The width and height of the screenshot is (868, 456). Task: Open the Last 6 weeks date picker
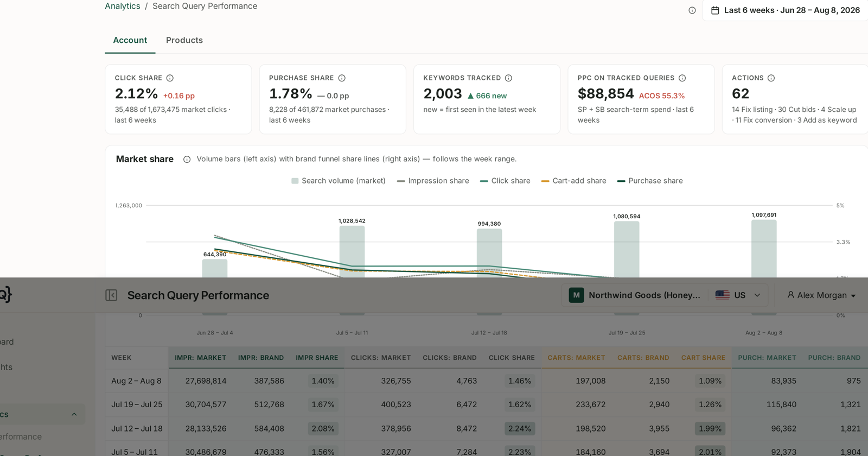click(785, 10)
